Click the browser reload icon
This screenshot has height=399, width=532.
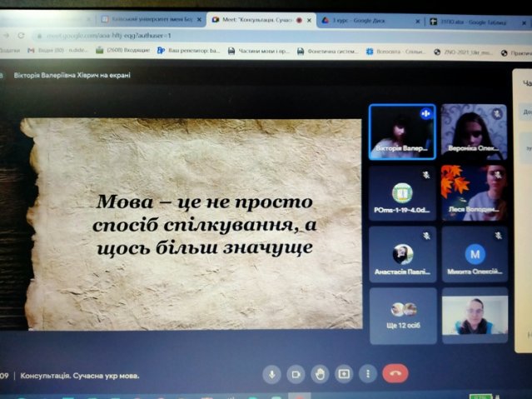(x=21, y=35)
